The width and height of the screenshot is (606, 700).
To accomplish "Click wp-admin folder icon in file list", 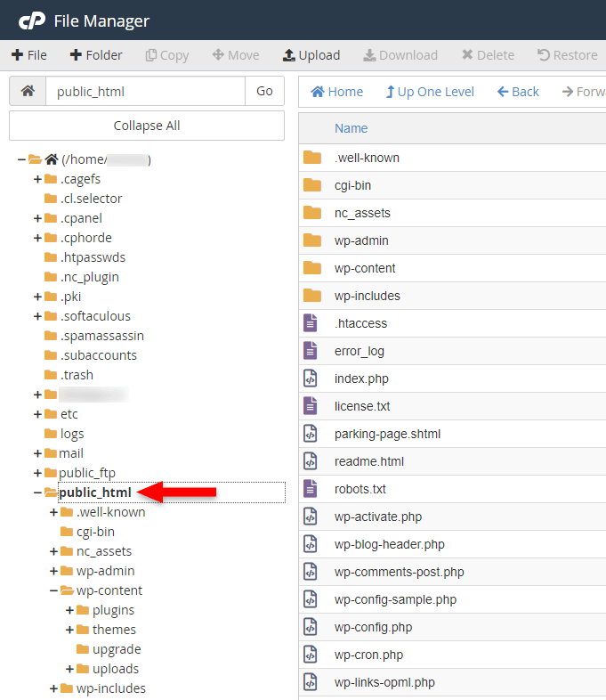I will click(312, 240).
